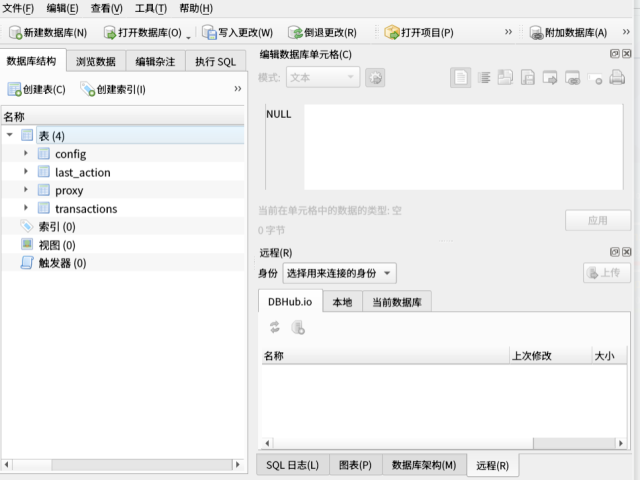Collapse the 表 (4) tables node

(9, 136)
